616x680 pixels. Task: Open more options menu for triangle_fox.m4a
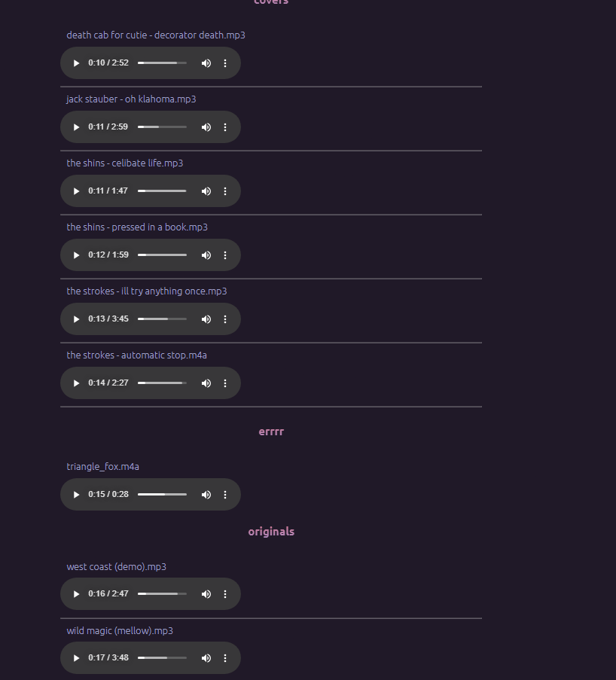[225, 495]
